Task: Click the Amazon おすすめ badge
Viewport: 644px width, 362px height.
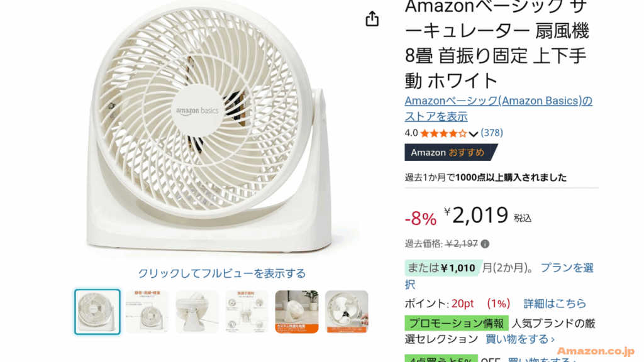Action: click(x=451, y=152)
